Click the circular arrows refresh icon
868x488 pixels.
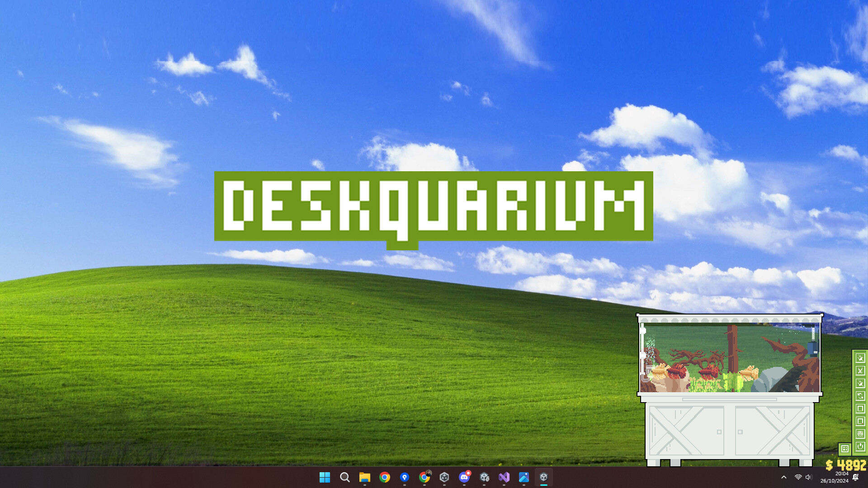pyautogui.click(x=860, y=396)
